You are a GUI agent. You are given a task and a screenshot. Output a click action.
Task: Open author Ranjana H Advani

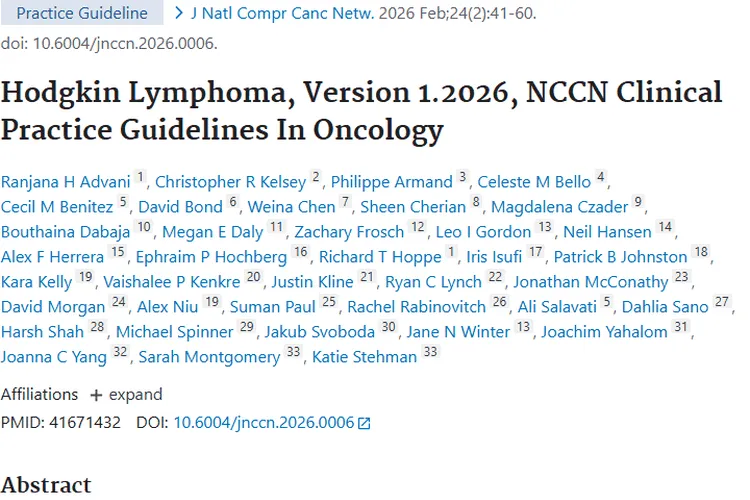click(x=66, y=181)
